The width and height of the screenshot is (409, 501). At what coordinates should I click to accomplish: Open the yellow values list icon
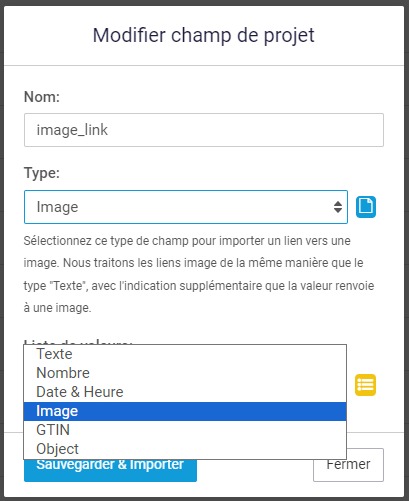(x=365, y=385)
